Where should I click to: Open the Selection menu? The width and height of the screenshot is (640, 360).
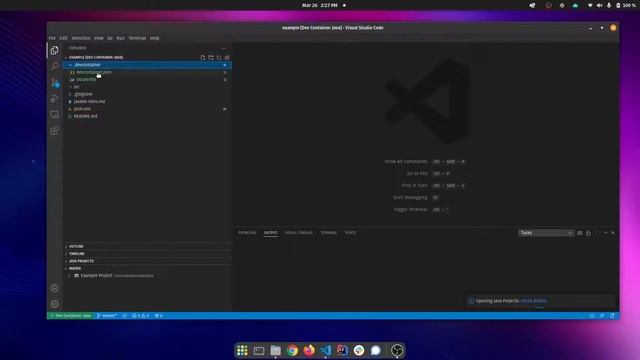(81, 38)
